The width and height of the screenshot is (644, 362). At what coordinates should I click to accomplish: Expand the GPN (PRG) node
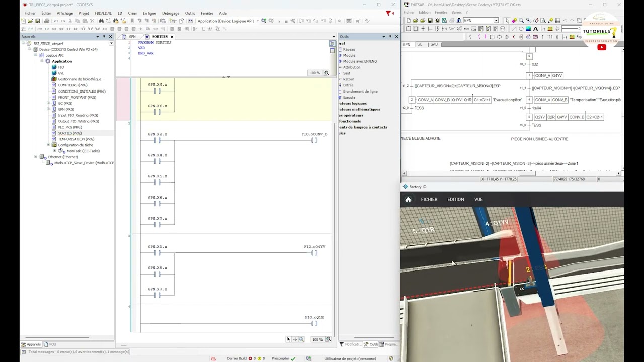point(48,109)
